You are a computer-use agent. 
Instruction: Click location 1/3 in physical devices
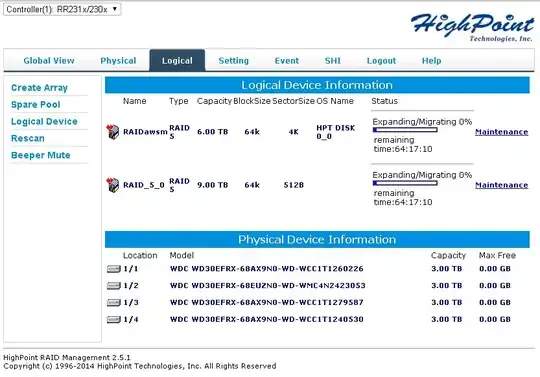point(131,303)
